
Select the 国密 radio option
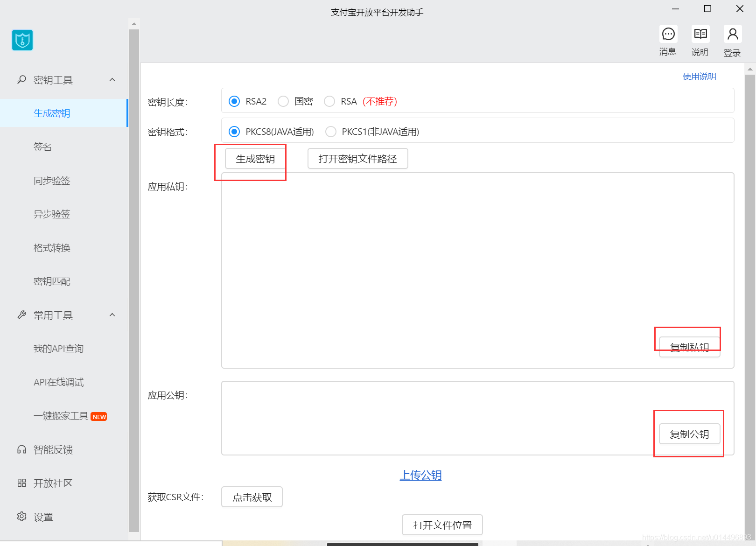(283, 101)
